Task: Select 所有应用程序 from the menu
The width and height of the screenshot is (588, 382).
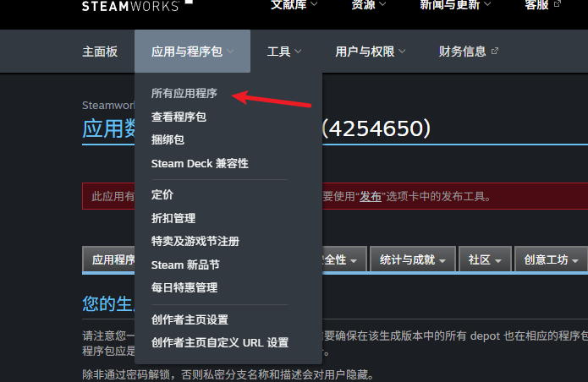Action: click(184, 93)
